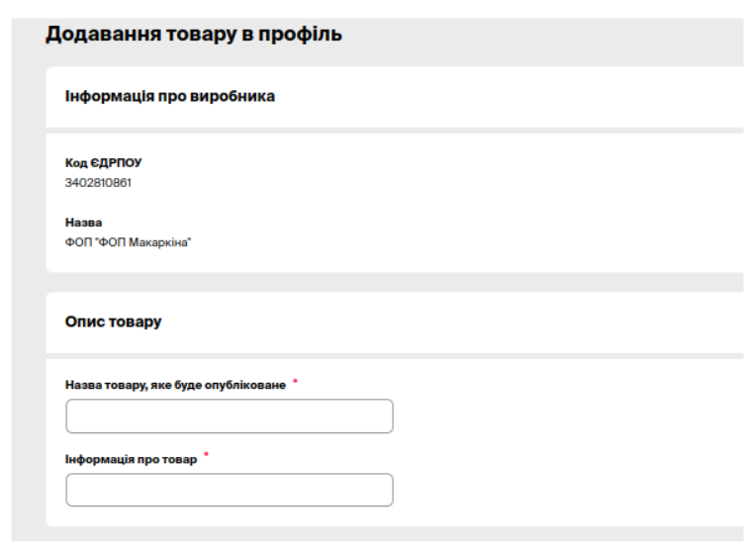This screenshot has width=756, height=554.
Task: Click the gray gap between the two cards
Action: tap(396, 282)
